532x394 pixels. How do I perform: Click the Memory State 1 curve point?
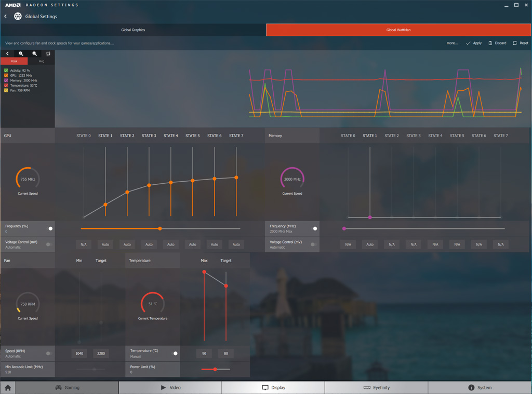pyautogui.click(x=370, y=218)
